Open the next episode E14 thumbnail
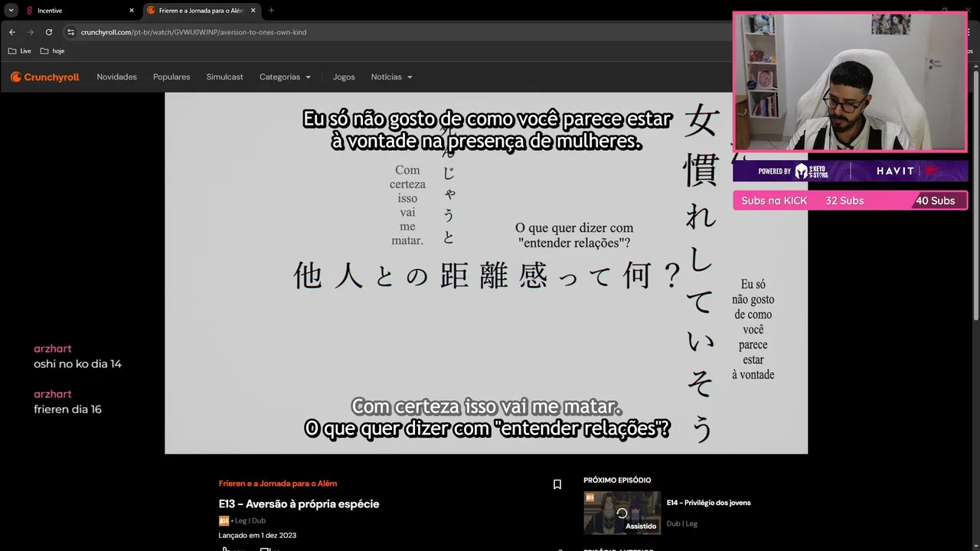 (x=622, y=513)
